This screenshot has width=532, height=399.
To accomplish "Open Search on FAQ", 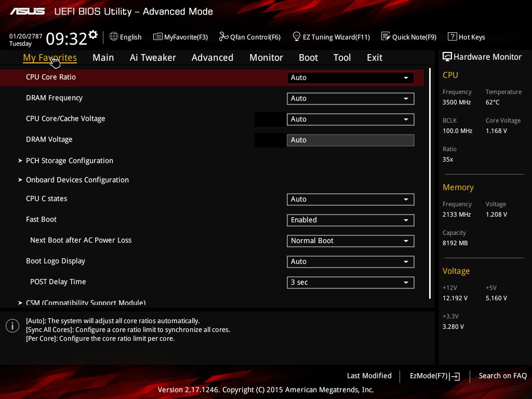I will (x=502, y=376).
